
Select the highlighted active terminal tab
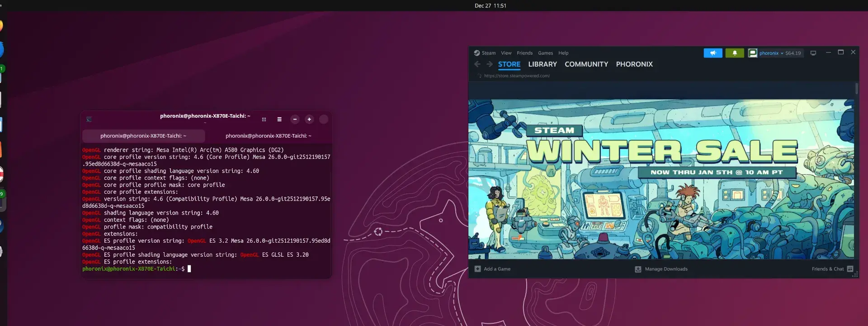(x=143, y=136)
